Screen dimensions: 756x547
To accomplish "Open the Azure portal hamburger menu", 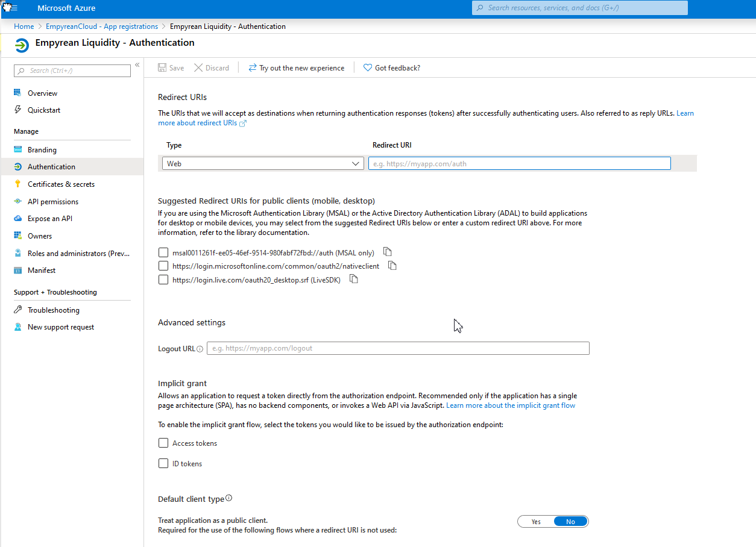I will (13, 8).
